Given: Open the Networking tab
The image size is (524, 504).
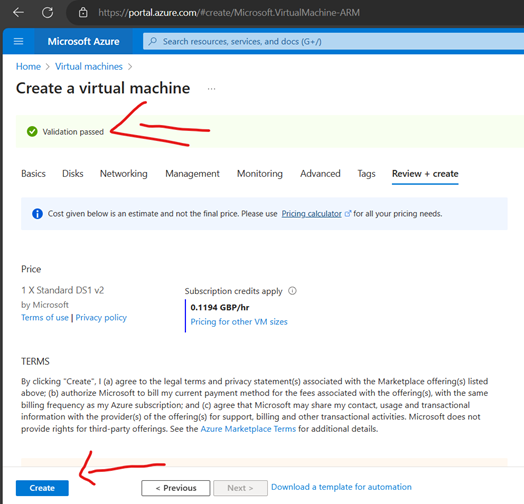Looking at the screenshot, I should [124, 174].
